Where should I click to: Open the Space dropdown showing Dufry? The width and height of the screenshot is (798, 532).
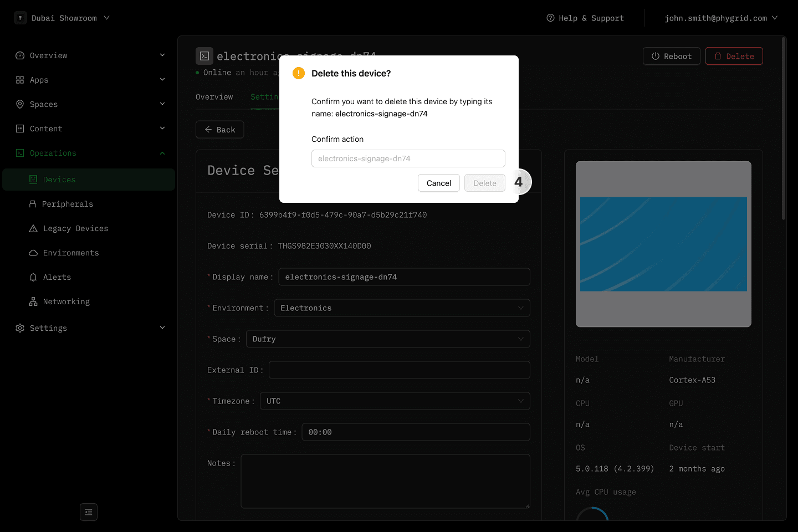tap(387, 339)
